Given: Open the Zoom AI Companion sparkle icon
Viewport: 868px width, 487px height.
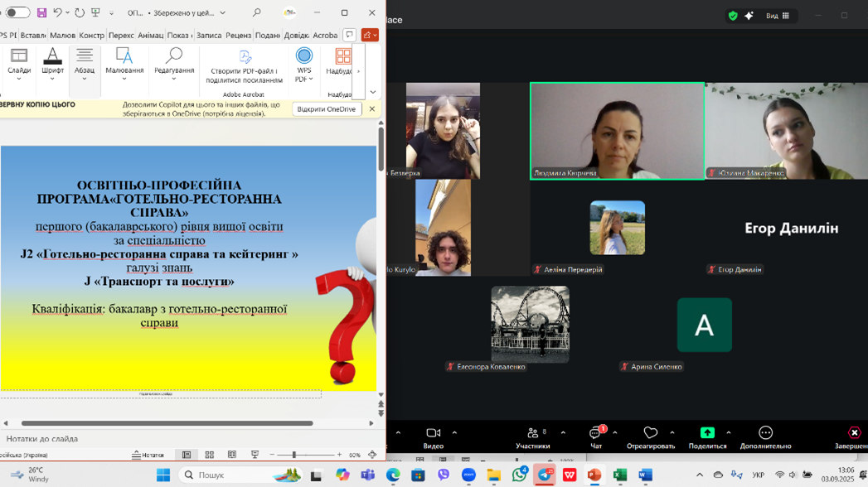Looking at the screenshot, I should (x=749, y=16).
